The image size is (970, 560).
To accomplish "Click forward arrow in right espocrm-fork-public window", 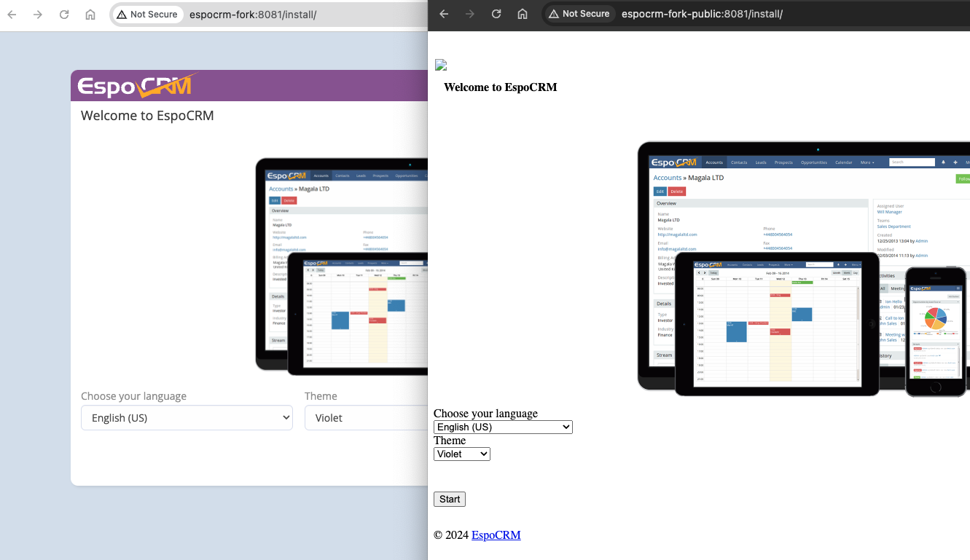I will pos(470,14).
